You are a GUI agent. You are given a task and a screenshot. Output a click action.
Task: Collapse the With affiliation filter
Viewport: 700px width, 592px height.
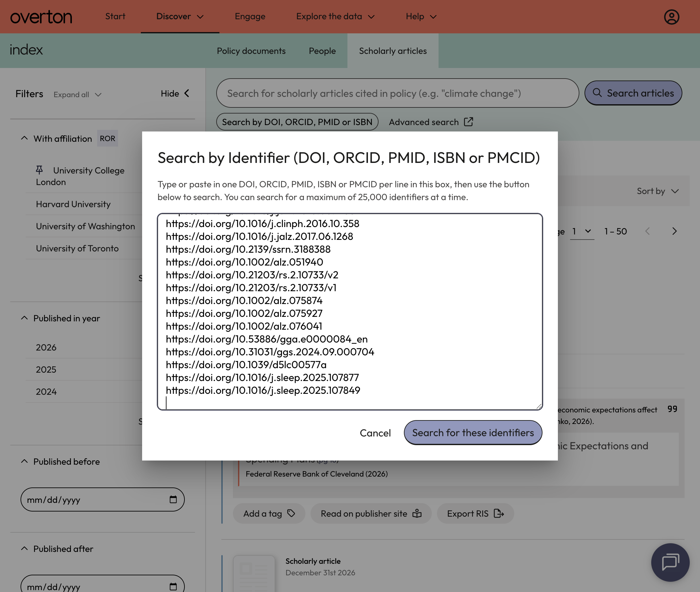pos(24,138)
